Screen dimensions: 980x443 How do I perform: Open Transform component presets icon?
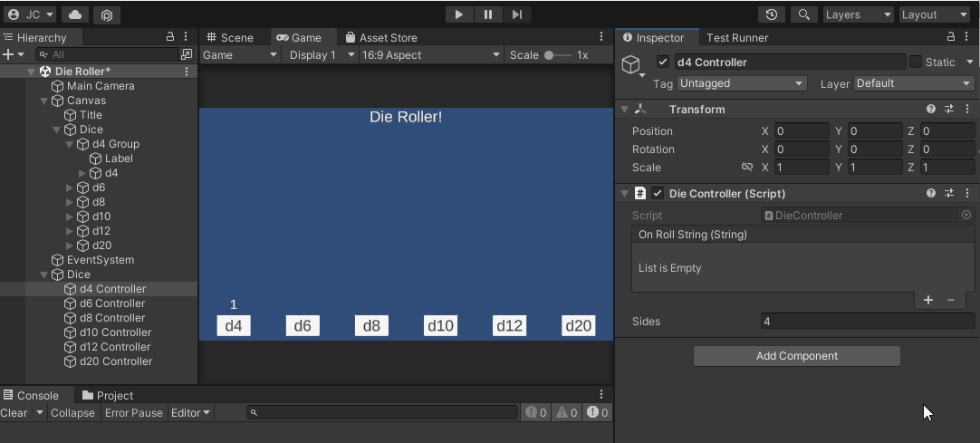click(x=949, y=109)
